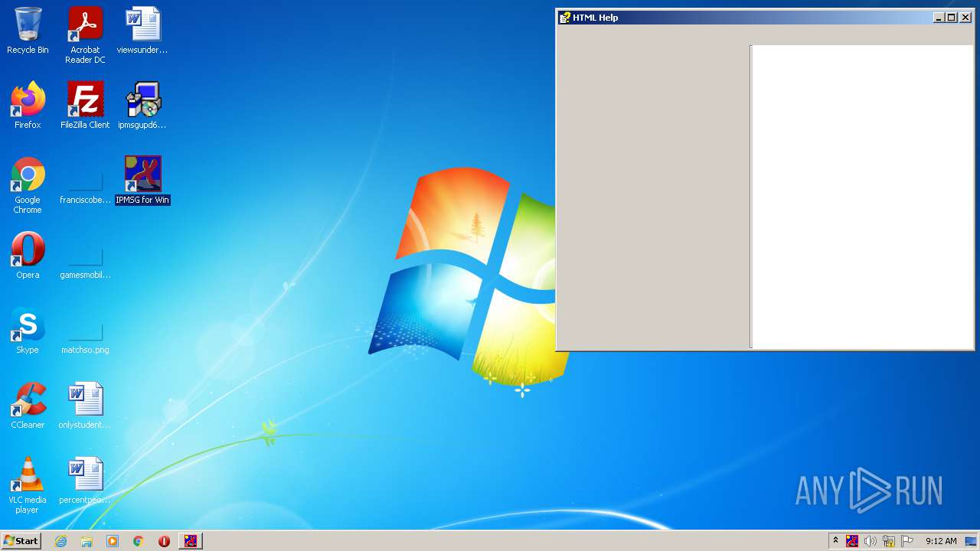Close the HTML Help window
The image size is (980, 551).
click(x=965, y=18)
